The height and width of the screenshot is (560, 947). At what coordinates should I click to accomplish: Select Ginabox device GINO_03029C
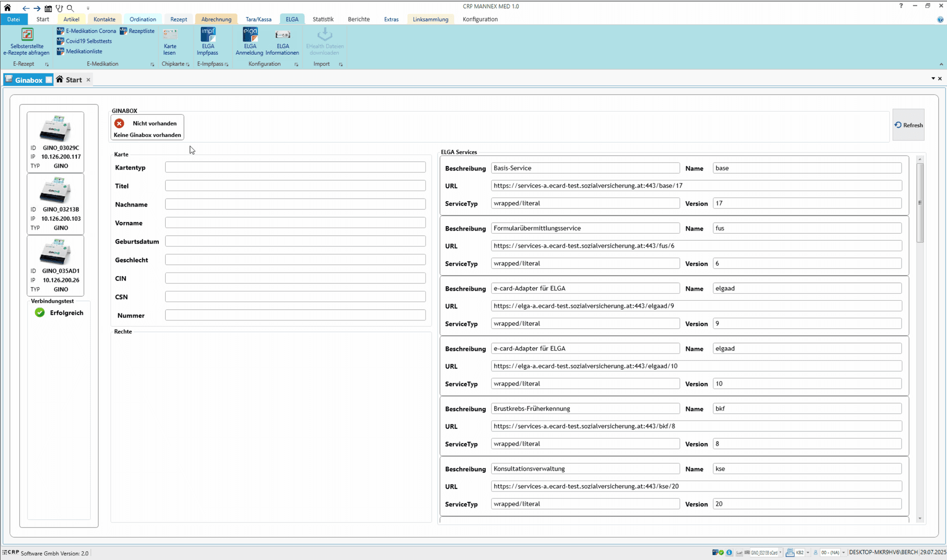[55, 142]
